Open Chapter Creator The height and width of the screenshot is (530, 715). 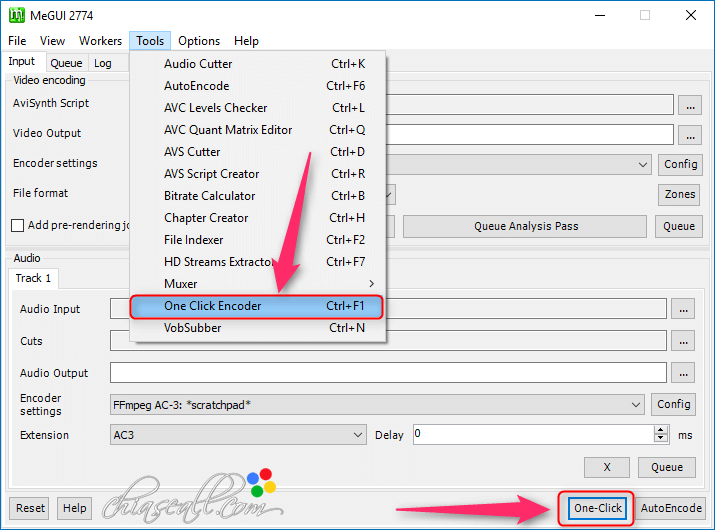pos(258,218)
